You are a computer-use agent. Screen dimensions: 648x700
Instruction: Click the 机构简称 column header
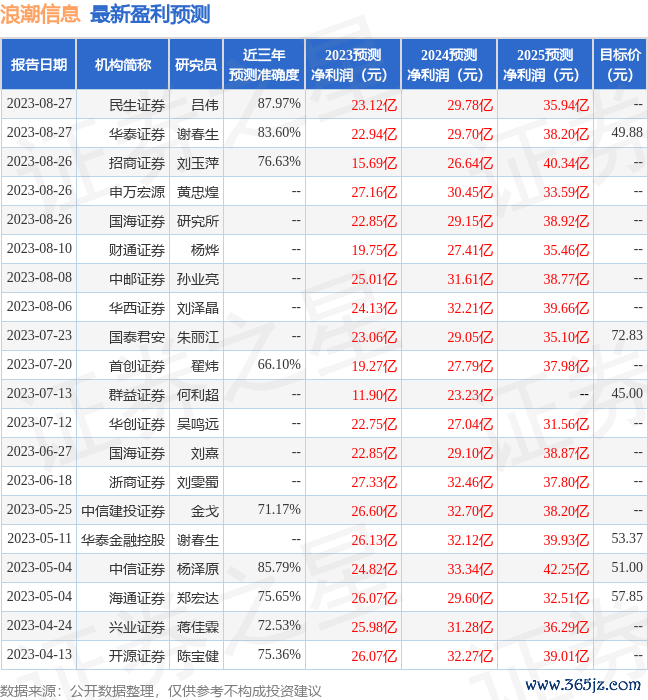click(123, 65)
